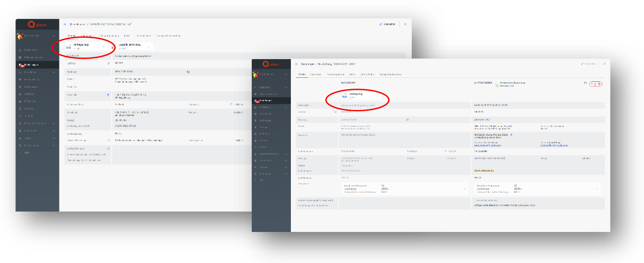Expand the Transporte details chevron in the Auftraggeber column
The width and height of the screenshot is (644, 263).
[597, 189]
